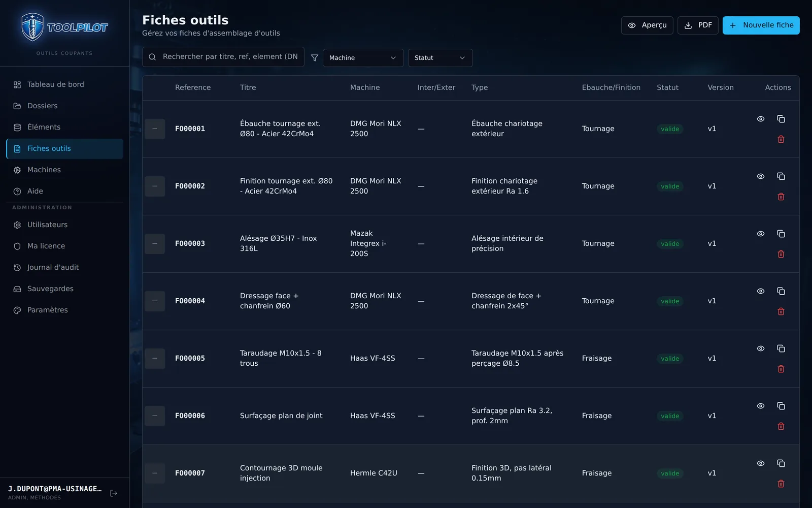The width and height of the screenshot is (812, 508).
Task: Toggle selection checkbox for F000001
Action: (x=155, y=129)
